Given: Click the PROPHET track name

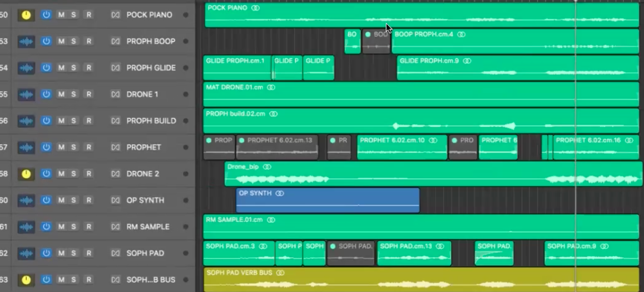Looking at the screenshot, I should pos(143,147).
